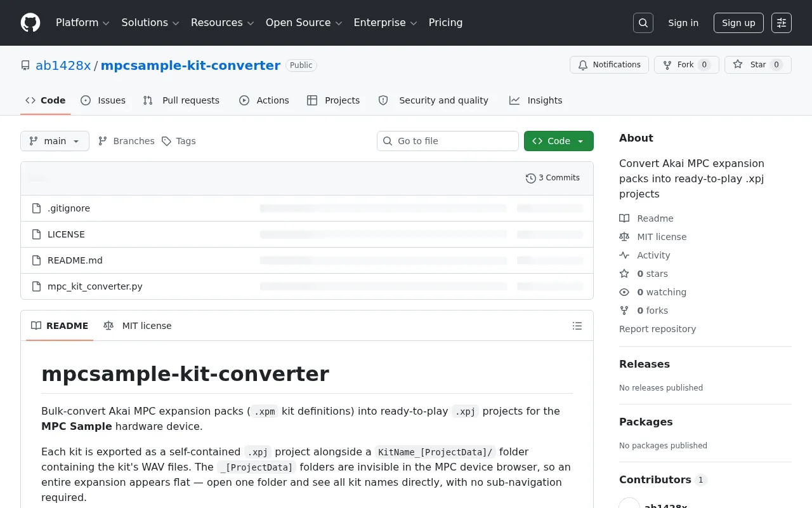Open the ab1428x owner profile link
The height and width of the screenshot is (508, 812).
(x=63, y=65)
